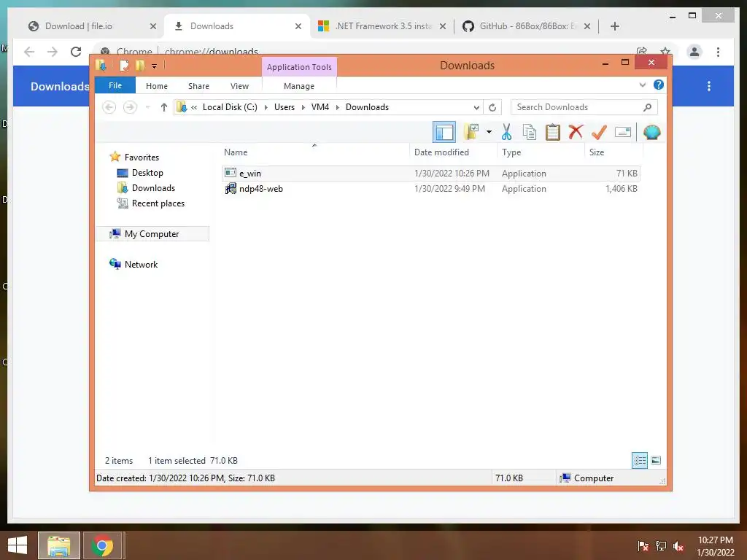Click the Explorer forward arrow button
This screenshot has width=747, height=560.
(130, 107)
